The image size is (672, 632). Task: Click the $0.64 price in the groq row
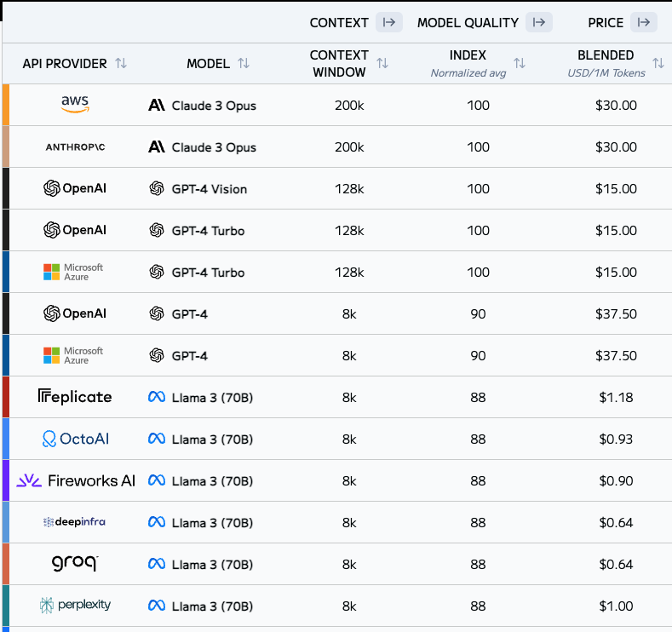pos(616,565)
